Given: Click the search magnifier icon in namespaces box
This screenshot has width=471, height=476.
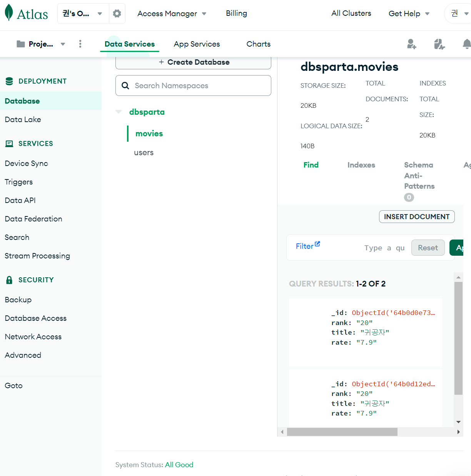Looking at the screenshot, I should click(125, 85).
